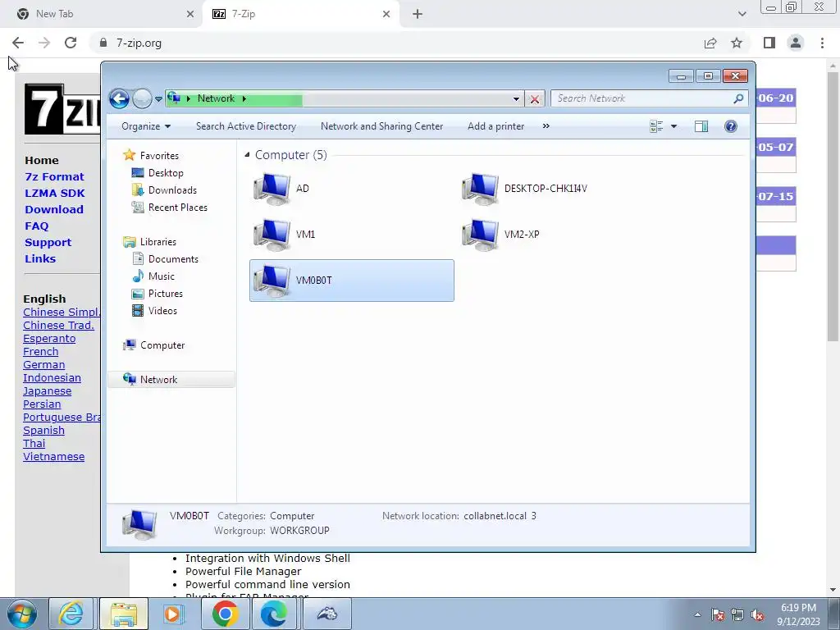Open FAQ link on 7-Zip page
Viewport: 840px width, 630px height.
click(36, 226)
